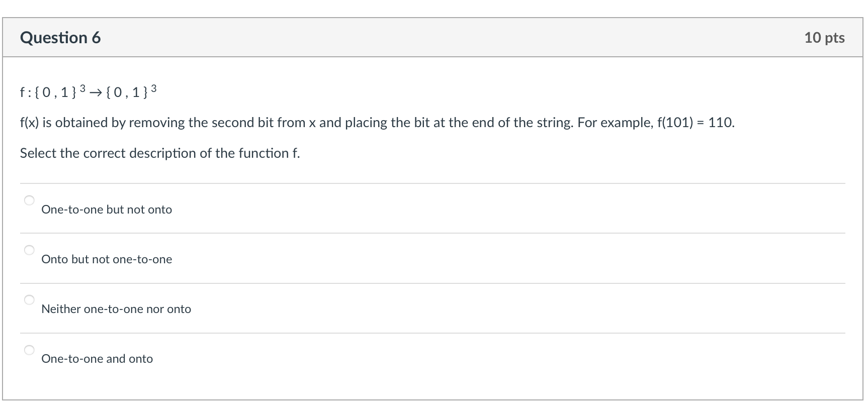The height and width of the screenshot is (411, 868).
Task: Click the "Onto but not one-to-one" answer label
Action: (107, 259)
